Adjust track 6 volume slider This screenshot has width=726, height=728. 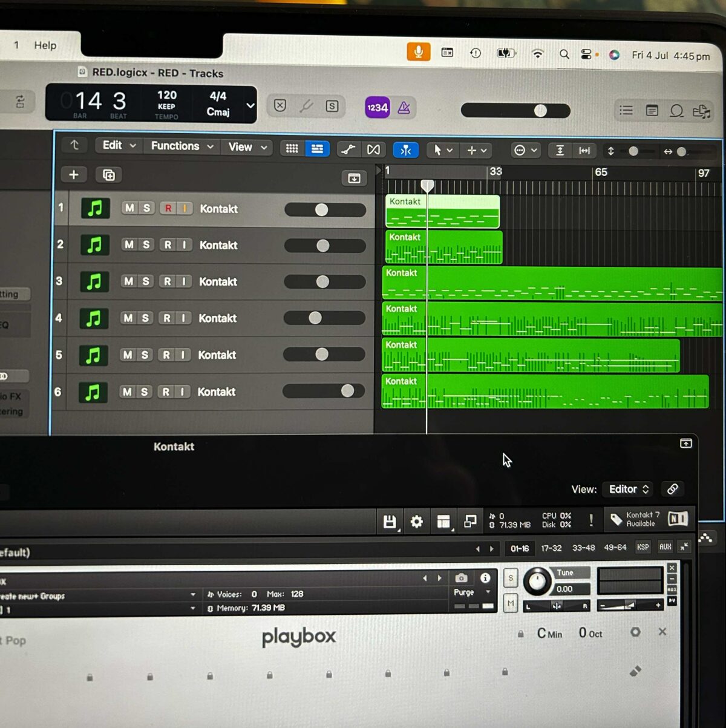(324, 391)
